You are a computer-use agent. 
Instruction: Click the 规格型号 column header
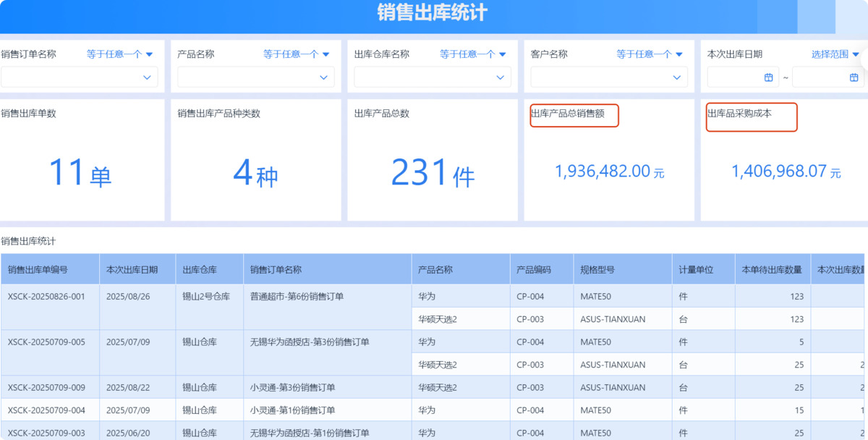pos(597,270)
